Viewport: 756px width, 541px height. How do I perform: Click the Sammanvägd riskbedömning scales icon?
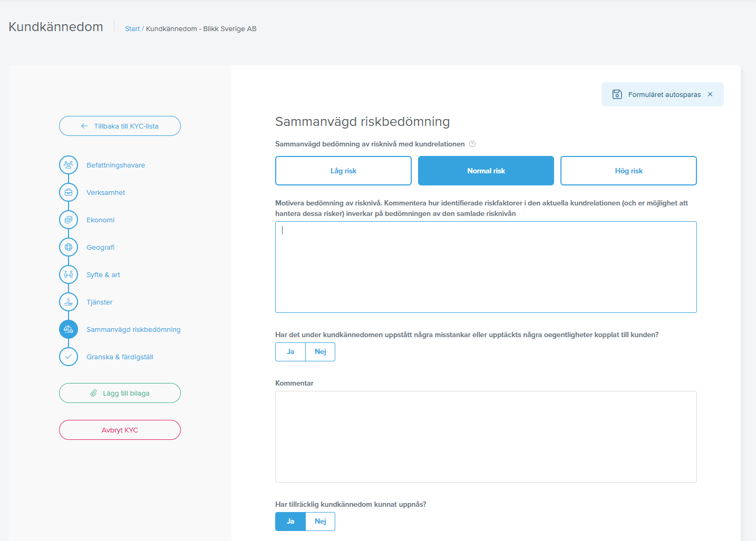coord(69,329)
